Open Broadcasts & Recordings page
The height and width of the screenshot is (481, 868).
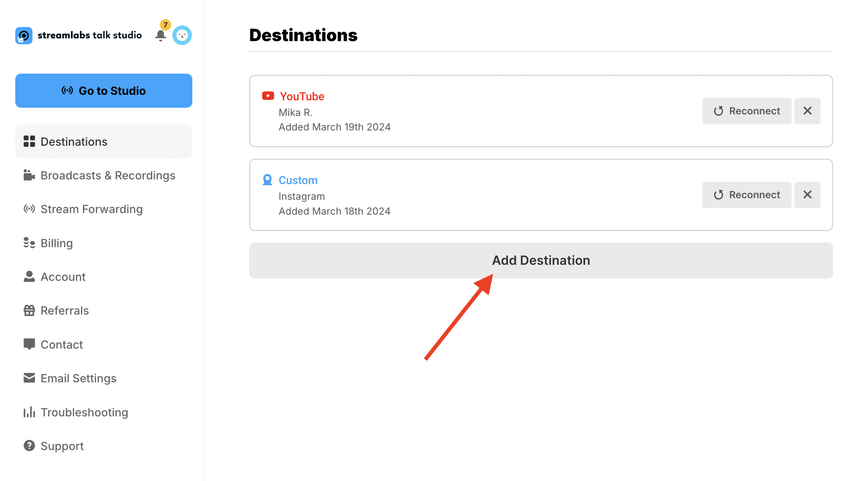[108, 175]
